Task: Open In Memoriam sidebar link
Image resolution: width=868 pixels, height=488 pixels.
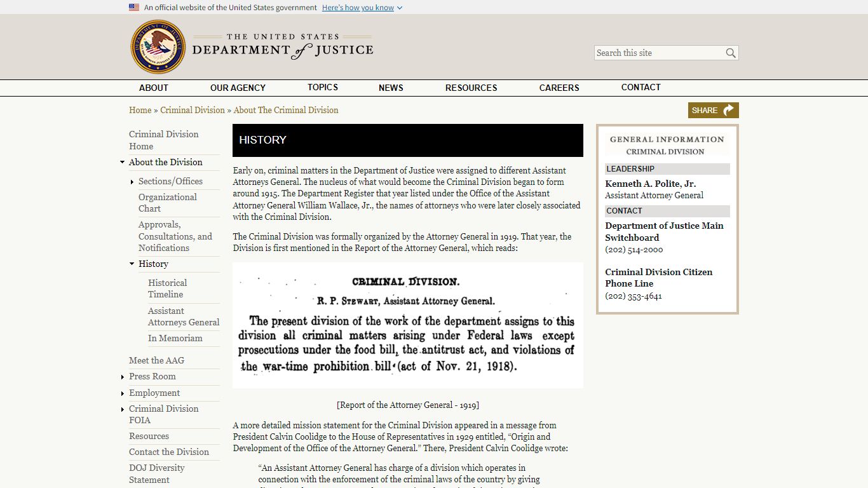Action: pos(175,338)
